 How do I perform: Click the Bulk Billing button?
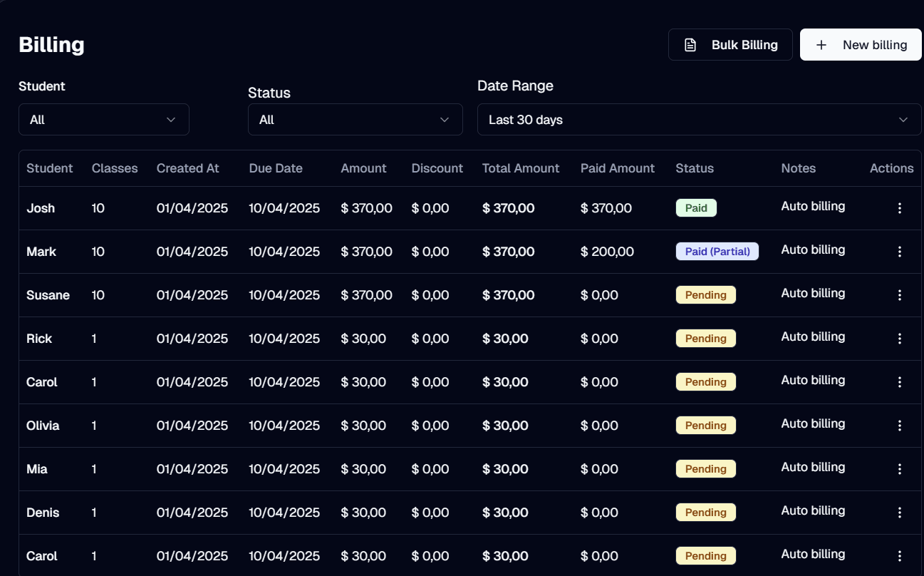(730, 45)
